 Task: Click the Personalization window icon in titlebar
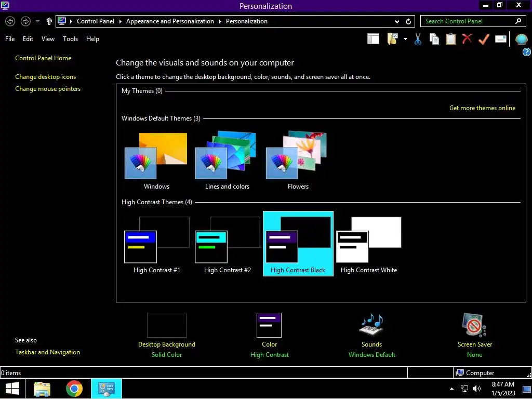(5, 5)
